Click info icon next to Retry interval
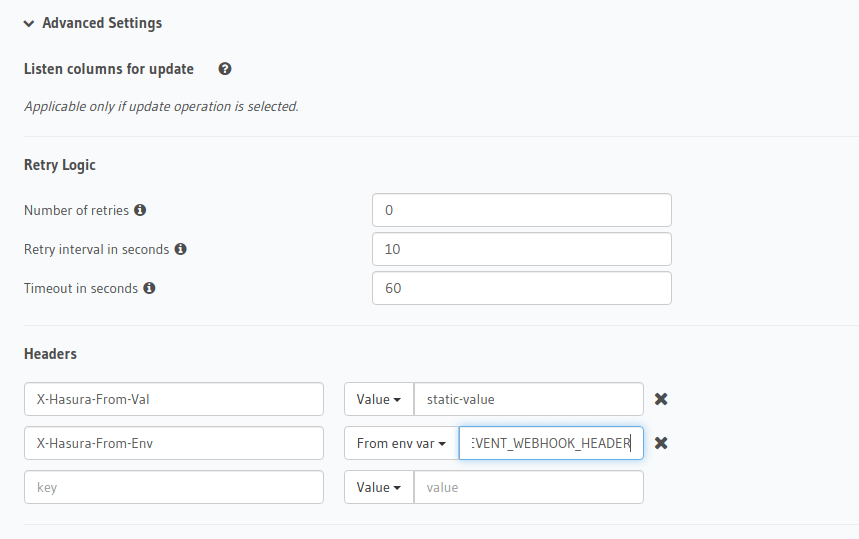 [x=180, y=249]
